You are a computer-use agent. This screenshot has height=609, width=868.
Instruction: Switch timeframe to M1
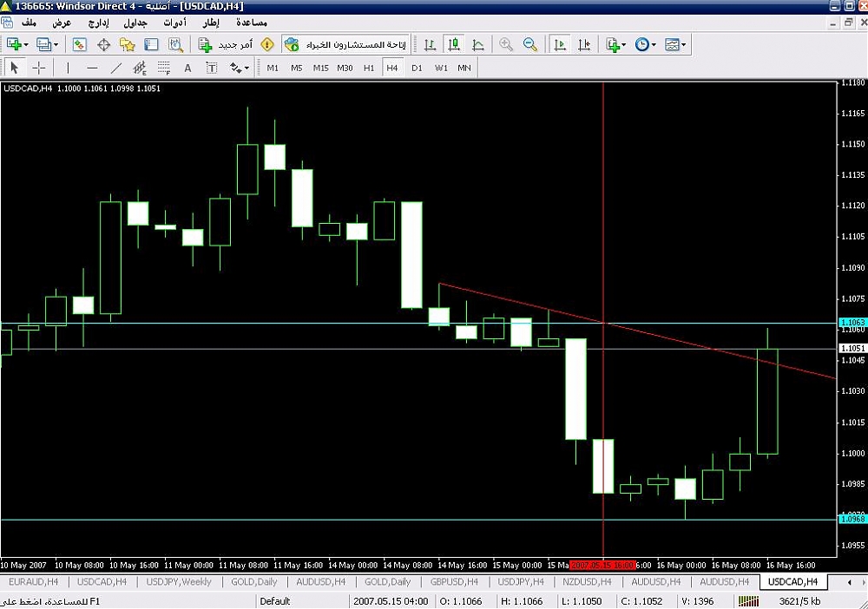[273, 68]
